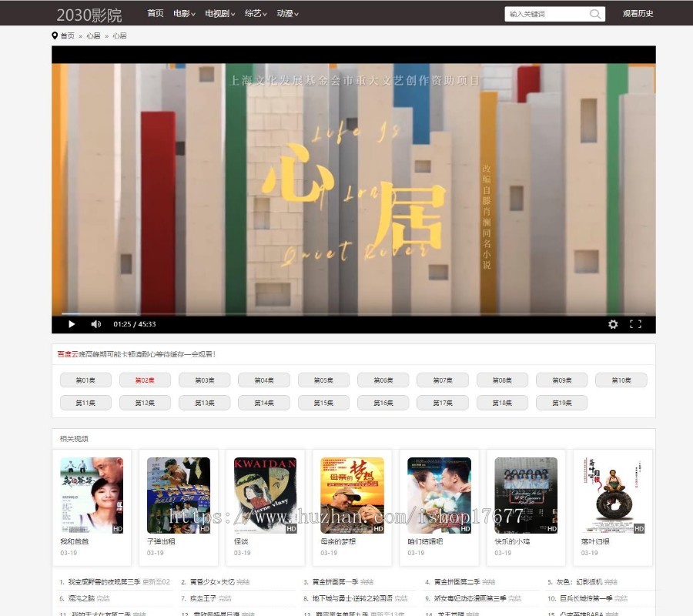Open 观看历史 watch history
This screenshot has height=616, width=693.
coord(638,14)
